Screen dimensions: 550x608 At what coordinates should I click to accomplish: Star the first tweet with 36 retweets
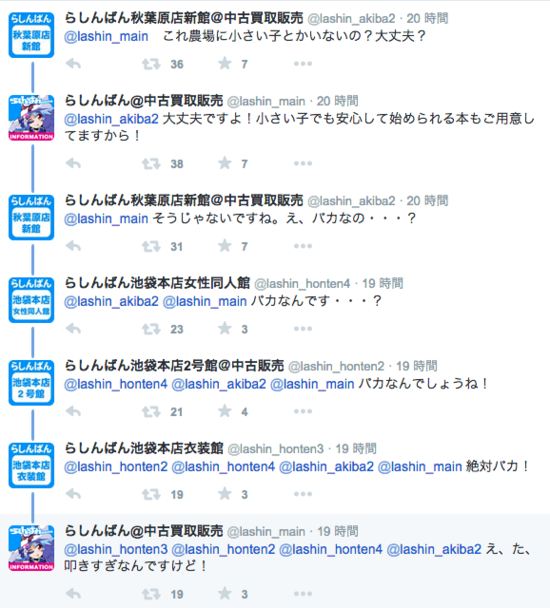[x=225, y=64]
